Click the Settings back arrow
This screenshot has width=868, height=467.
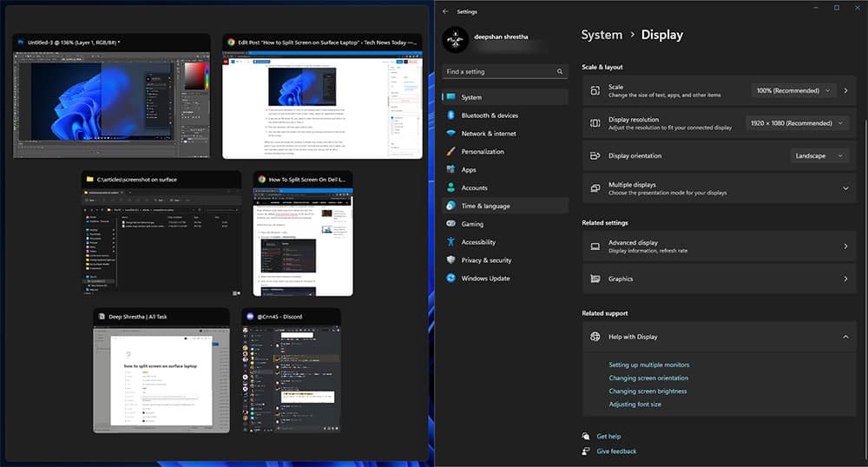click(445, 11)
